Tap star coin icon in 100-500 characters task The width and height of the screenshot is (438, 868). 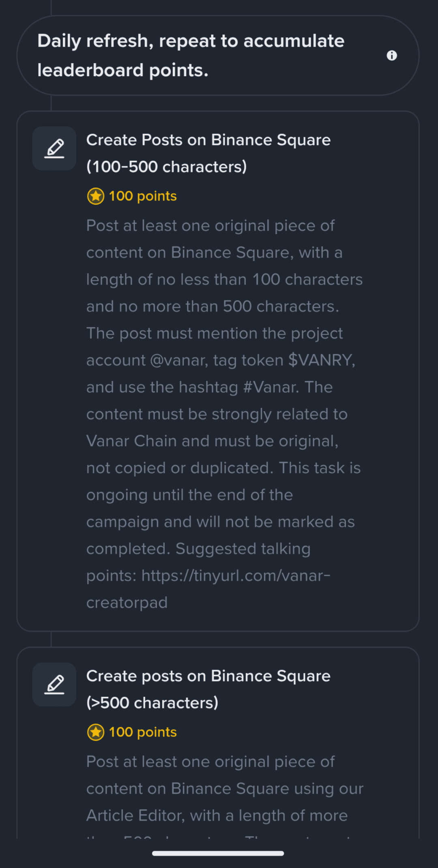pyautogui.click(x=96, y=196)
